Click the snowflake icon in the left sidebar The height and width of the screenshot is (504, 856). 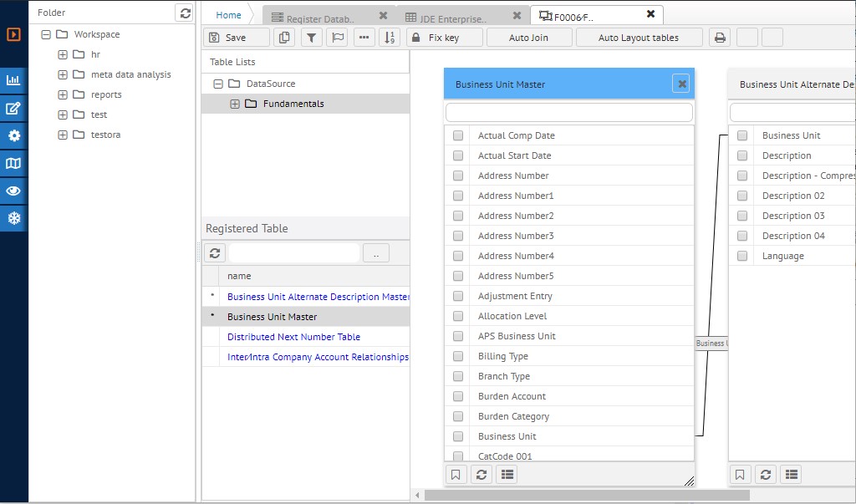(13, 218)
